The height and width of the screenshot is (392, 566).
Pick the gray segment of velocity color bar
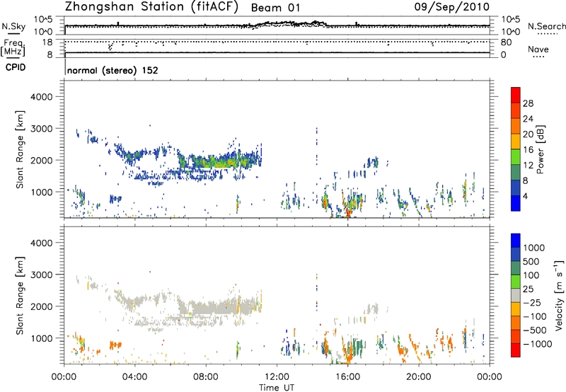(x=516, y=295)
